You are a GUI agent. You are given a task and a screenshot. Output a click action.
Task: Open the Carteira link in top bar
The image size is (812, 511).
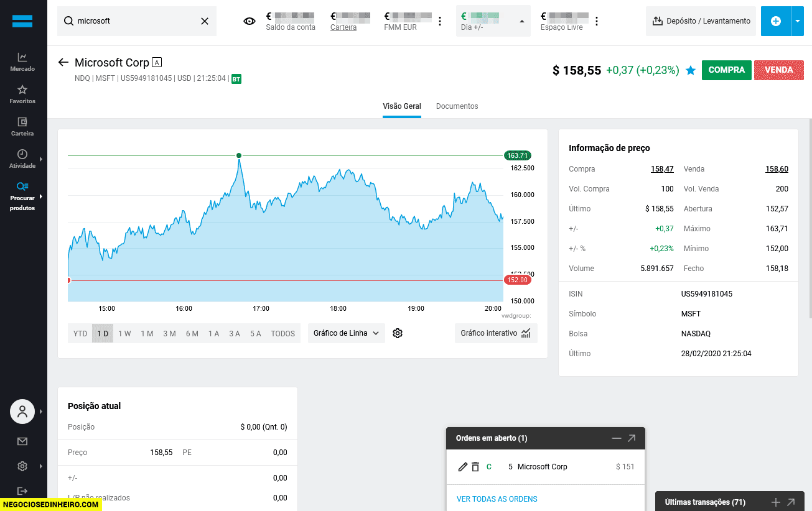(x=343, y=27)
